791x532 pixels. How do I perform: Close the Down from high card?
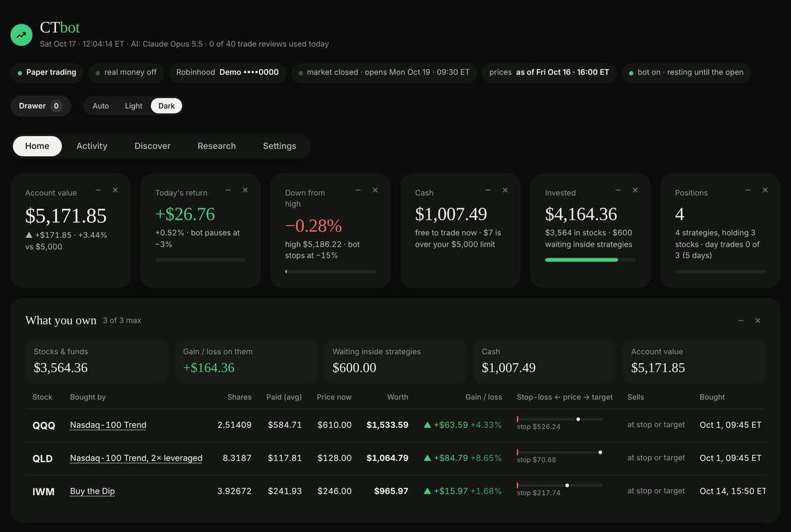(375, 190)
